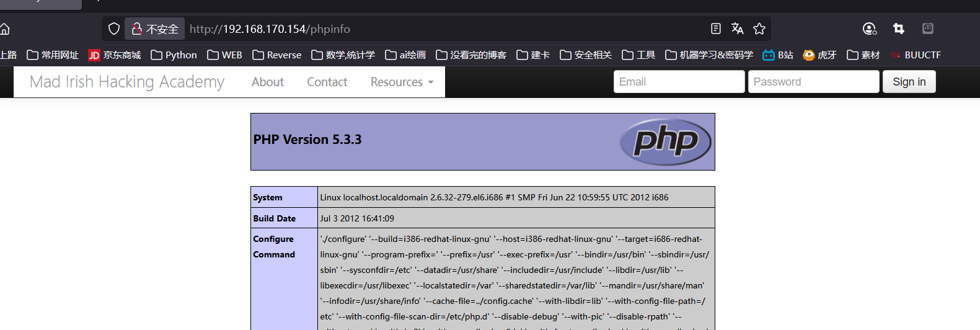Screen dimensions: 980x330
Task: Click the translate page icon
Action: [737, 29]
